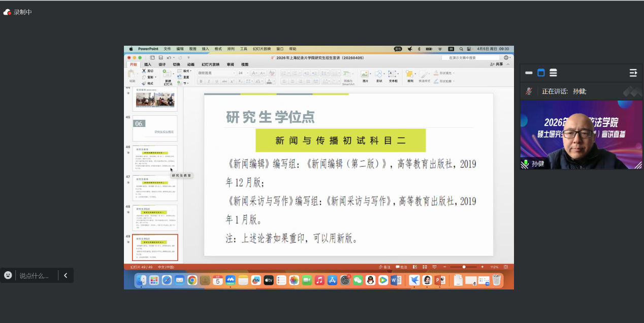Viewport: 644px width, 323px height.
Task: Click the 说点什么 chat input field
Action: [35, 276]
